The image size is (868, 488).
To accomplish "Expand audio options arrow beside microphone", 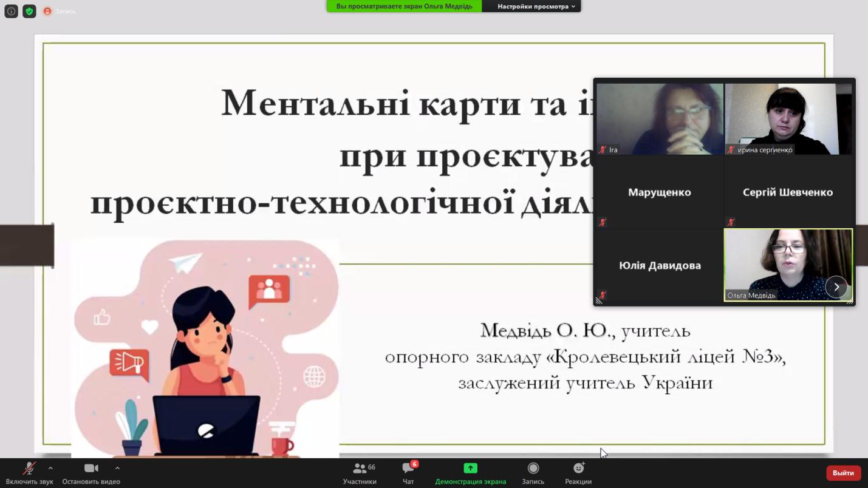I will pyautogui.click(x=50, y=468).
